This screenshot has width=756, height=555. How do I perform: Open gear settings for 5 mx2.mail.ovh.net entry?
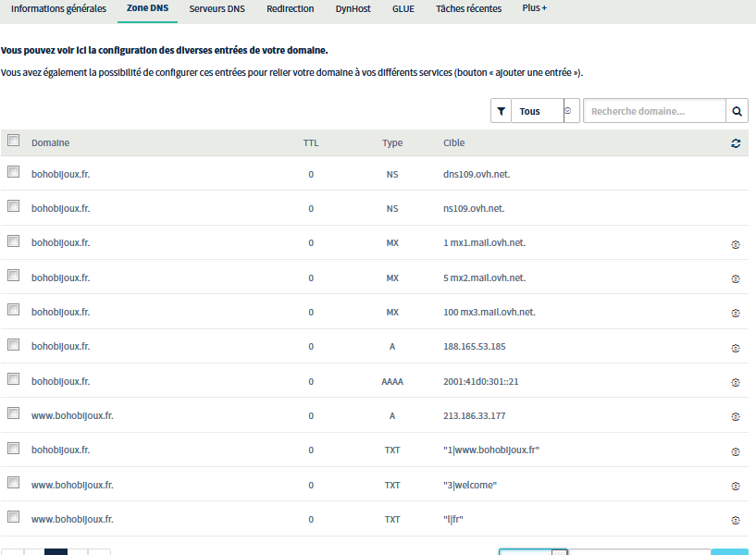tap(736, 278)
